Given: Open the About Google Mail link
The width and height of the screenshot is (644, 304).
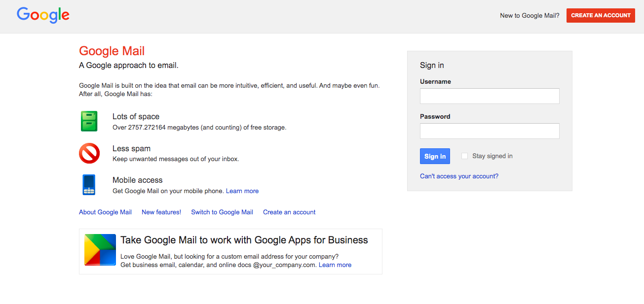Looking at the screenshot, I should 105,212.
